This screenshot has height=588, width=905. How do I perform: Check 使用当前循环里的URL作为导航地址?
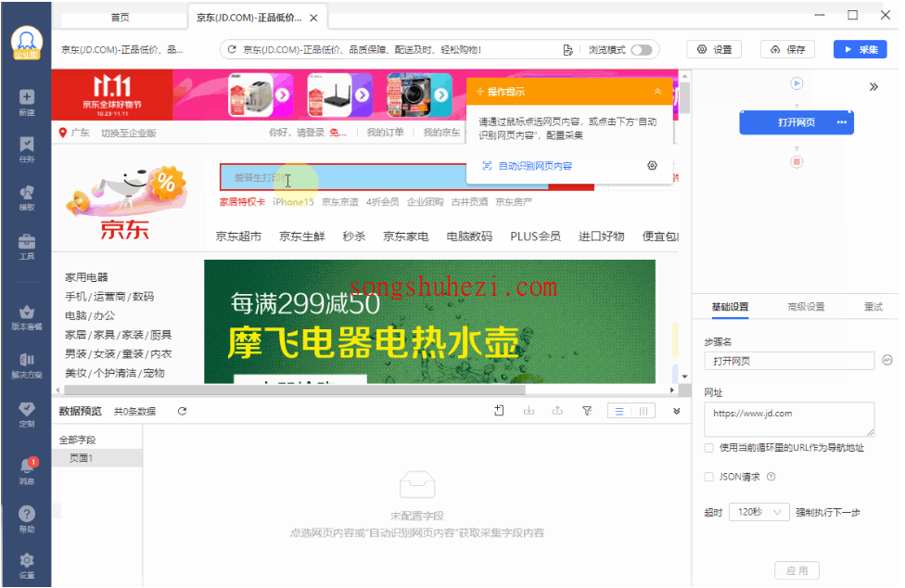tap(708, 448)
